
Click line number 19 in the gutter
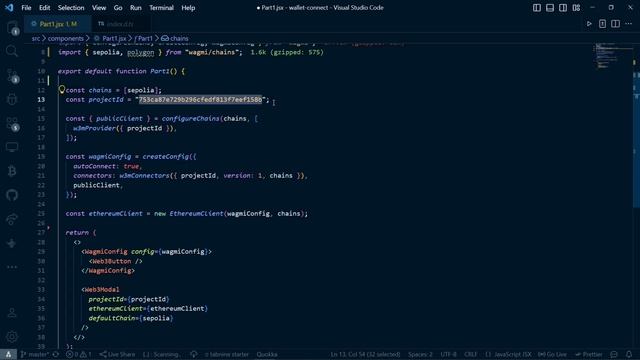41,157
